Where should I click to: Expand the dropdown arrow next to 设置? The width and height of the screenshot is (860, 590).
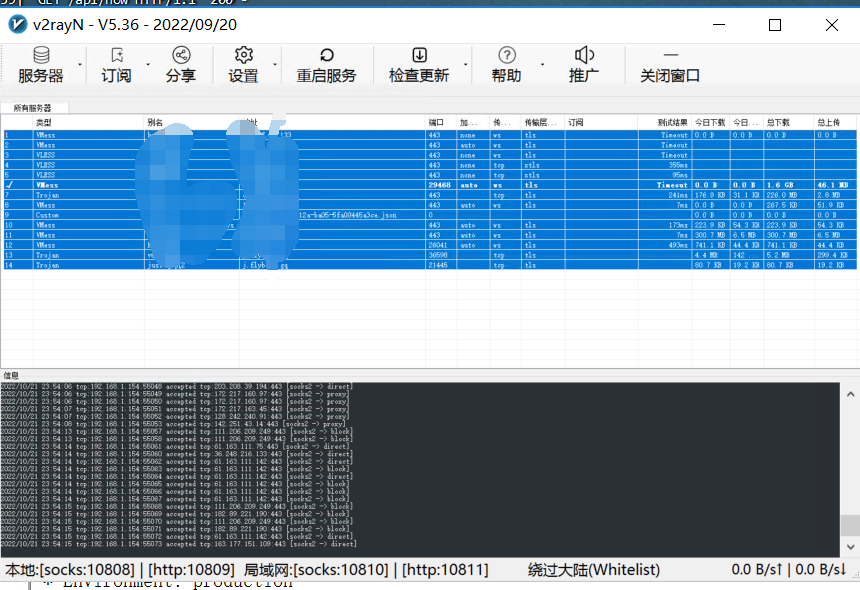click(277, 66)
